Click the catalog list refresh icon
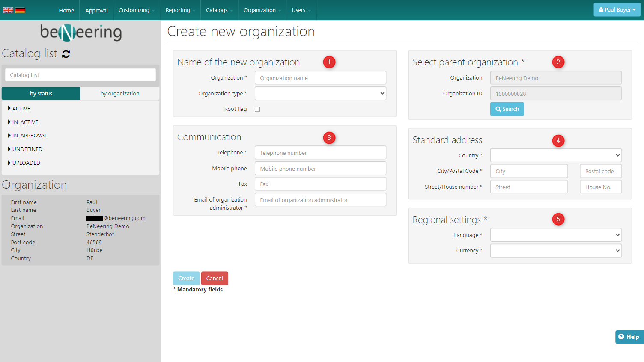The image size is (644, 362). click(x=66, y=54)
